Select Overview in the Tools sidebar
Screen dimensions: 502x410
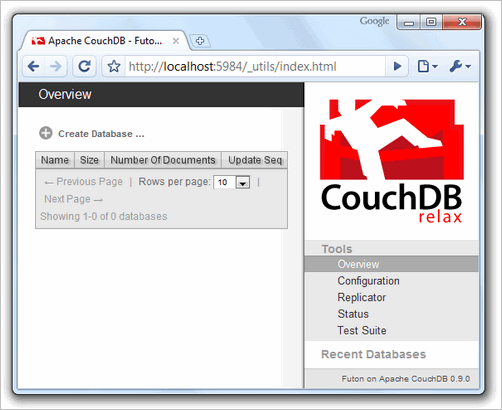(392, 264)
